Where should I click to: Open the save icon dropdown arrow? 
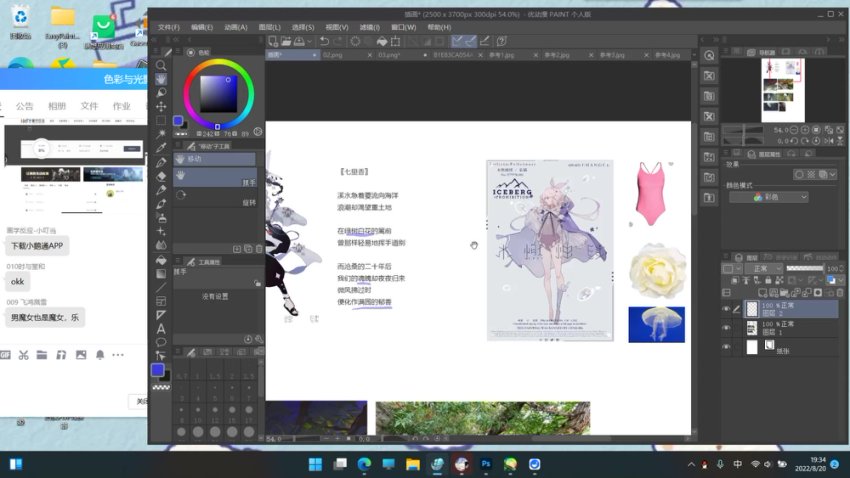(x=310, y=41)
